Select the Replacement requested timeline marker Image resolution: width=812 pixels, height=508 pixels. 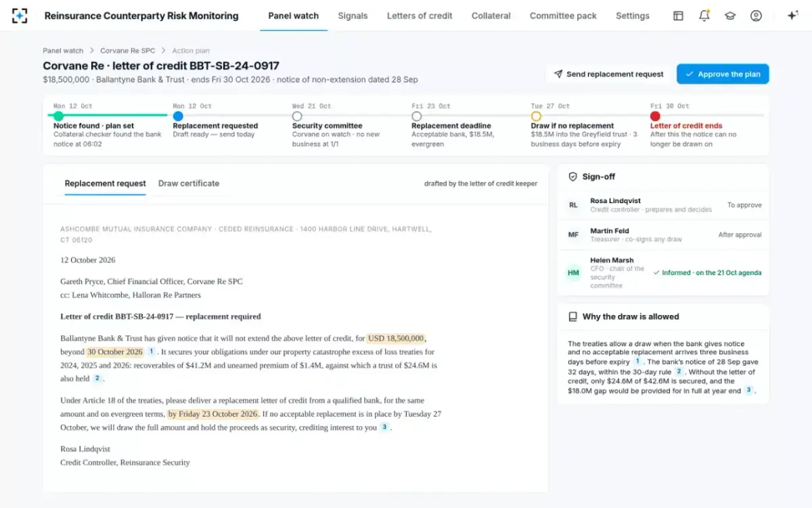pyautogui.click(x=177, y=117)
